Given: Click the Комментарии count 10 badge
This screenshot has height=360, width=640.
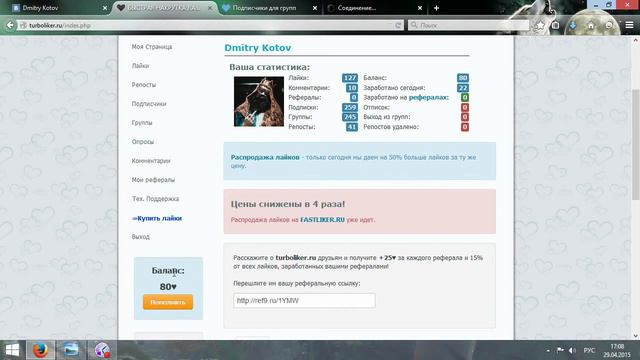Looking at the screenshot, I should (351, 88).
